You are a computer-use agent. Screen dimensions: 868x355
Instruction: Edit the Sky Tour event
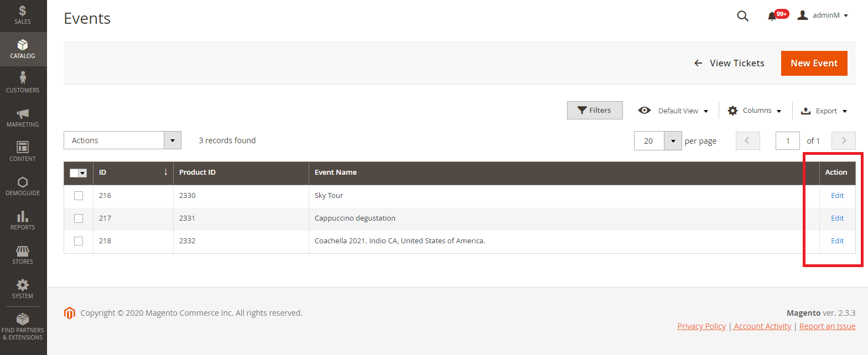click(x=837, y=196)
